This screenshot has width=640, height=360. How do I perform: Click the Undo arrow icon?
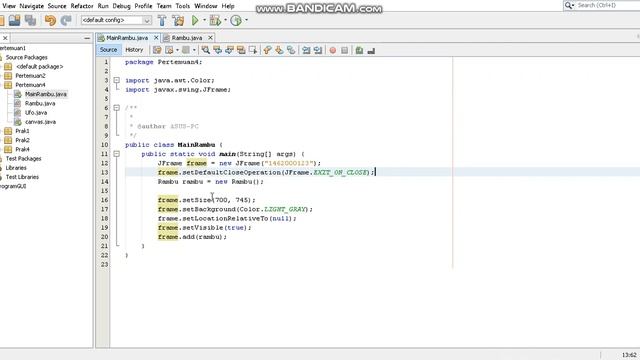coord(50,20)
